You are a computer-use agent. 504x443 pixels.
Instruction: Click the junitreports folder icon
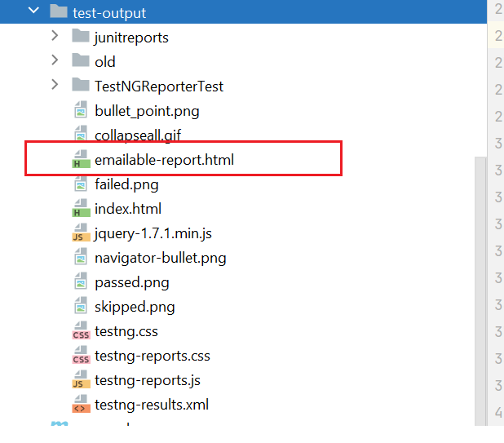pos(81,36)
